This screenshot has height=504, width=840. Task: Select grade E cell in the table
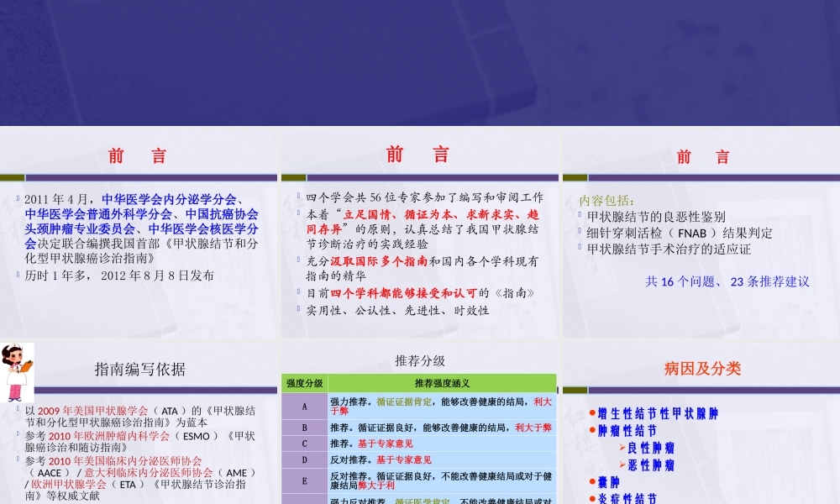(x=304, y=480)
